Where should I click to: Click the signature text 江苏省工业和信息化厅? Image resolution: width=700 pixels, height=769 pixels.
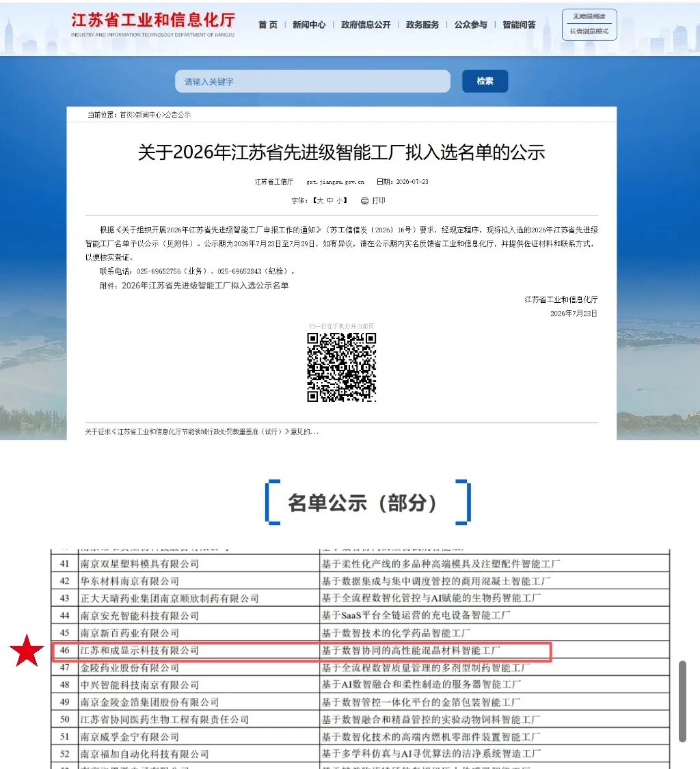click(x=561, y=299)
